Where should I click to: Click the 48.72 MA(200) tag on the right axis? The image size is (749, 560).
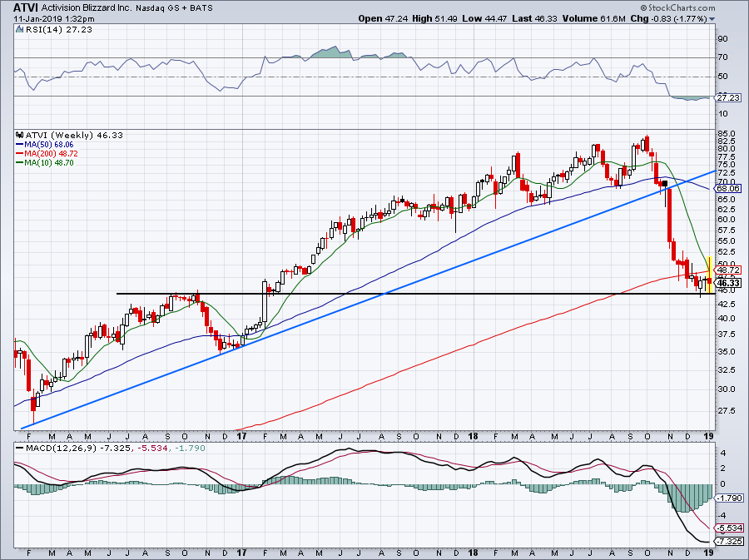[729, 270]
